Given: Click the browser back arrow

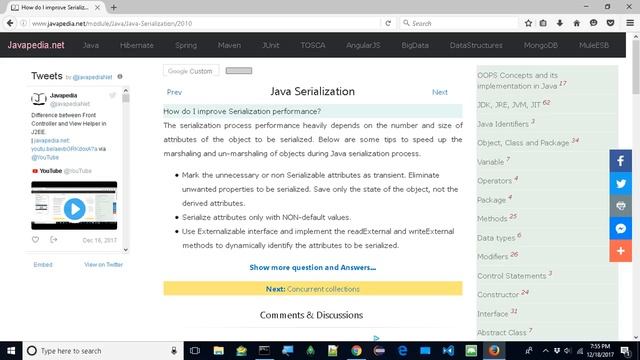Looking at the screenshot, I should click(x=10, y=23).
